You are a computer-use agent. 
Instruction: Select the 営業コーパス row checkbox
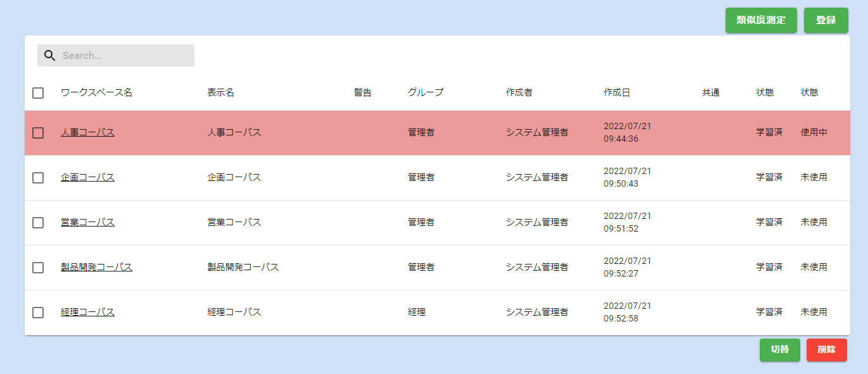(x=38, y=223)
